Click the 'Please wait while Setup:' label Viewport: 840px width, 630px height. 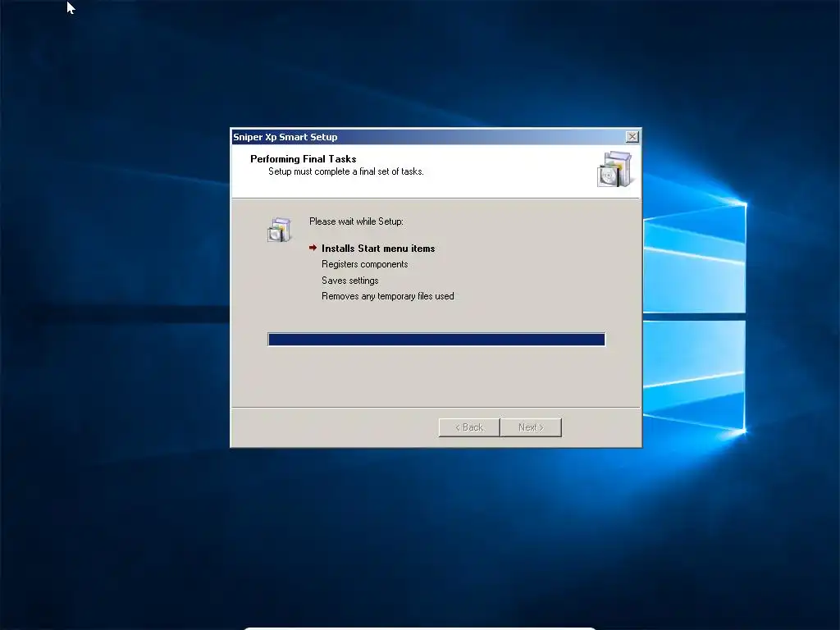coord(356,221)
